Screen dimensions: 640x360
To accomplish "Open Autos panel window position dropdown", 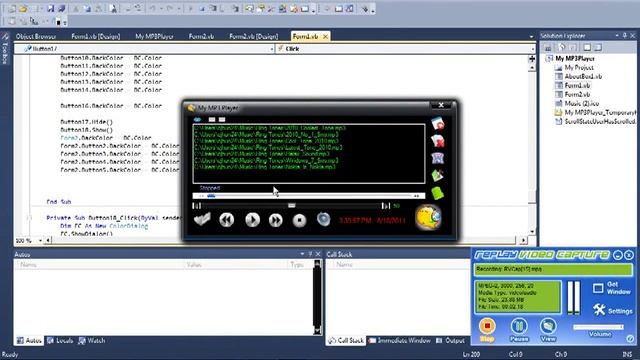I will 302,254.
